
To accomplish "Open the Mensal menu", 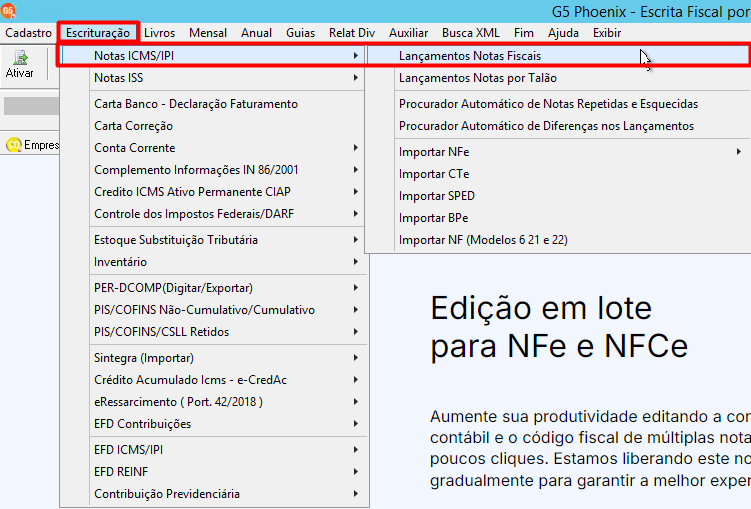I will point(208,33).
